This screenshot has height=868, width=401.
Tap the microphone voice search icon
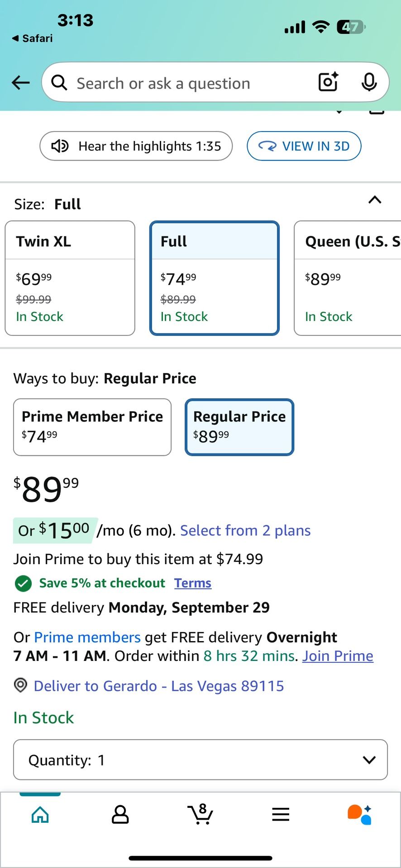[x=369, y=82]
